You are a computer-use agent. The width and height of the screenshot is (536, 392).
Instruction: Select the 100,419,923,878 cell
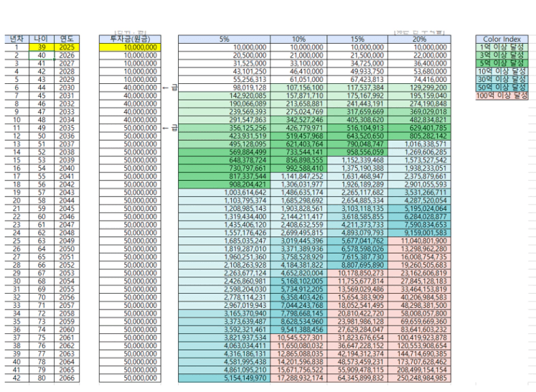pyautogui.click(x=419, y=337)
